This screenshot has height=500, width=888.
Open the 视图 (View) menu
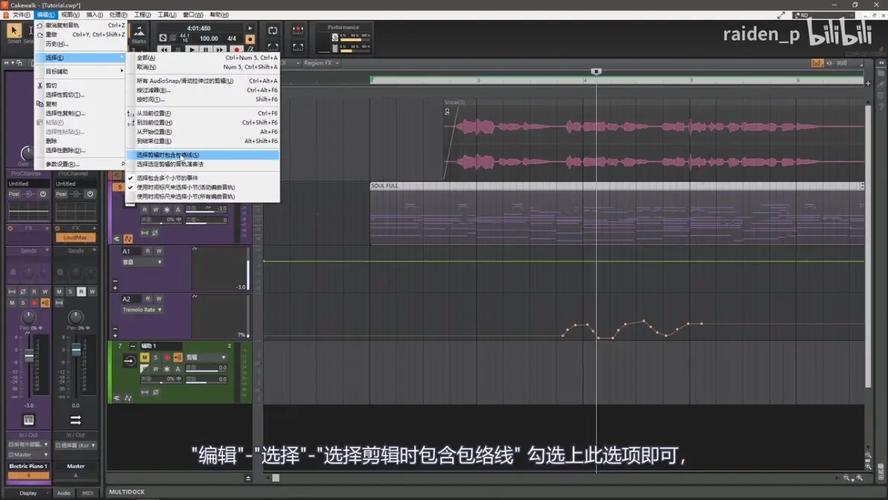point(70,15)
